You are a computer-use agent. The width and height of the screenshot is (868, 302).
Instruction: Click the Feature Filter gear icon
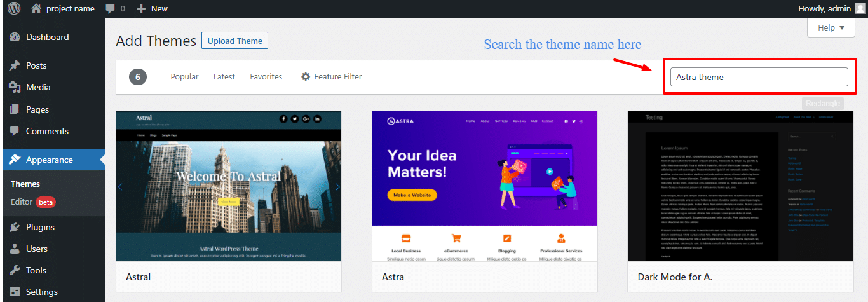[x=306, y=76]
